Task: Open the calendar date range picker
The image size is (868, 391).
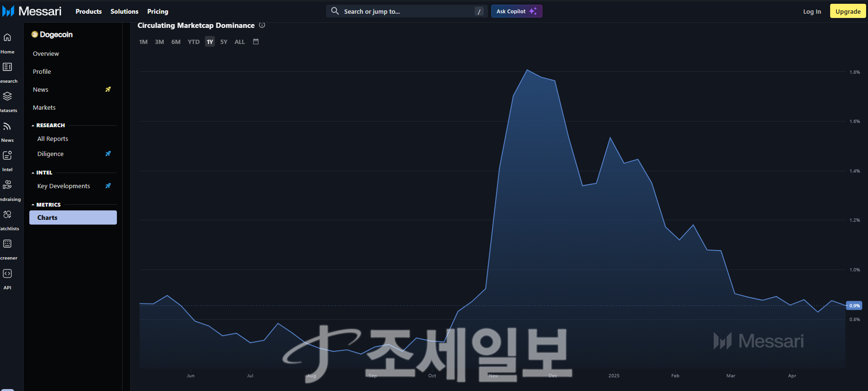Action: 256,42
